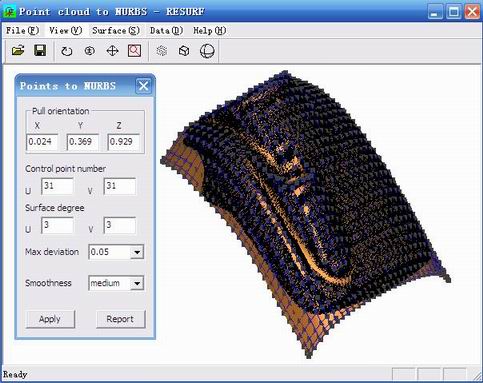Open the Data menu
The height and width of the screenshot is (383, 483).
(x=166, y=31)
